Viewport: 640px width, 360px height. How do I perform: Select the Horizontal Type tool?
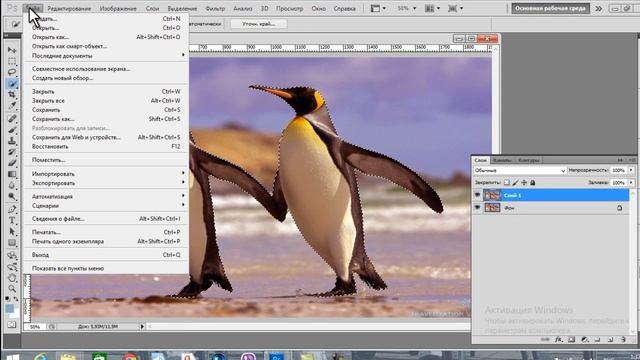pos(12,220)
